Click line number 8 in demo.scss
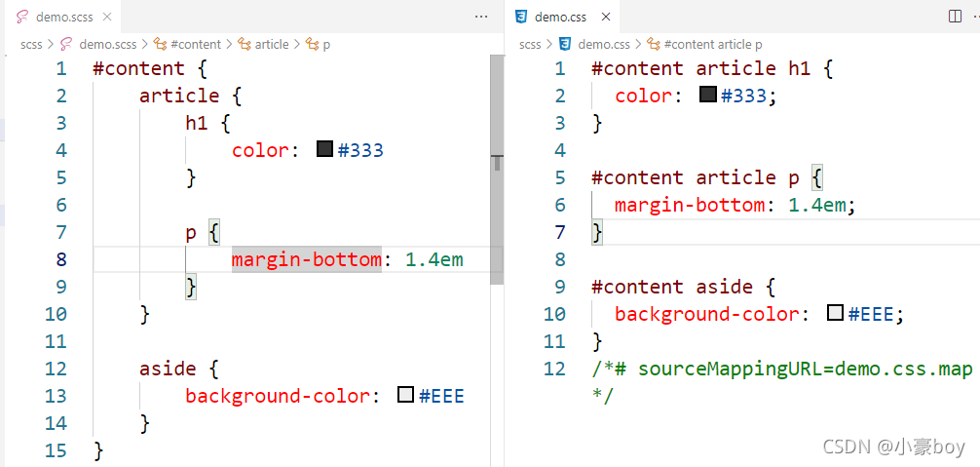Viewport: 980px width, 467px height. tap(60, 258)
